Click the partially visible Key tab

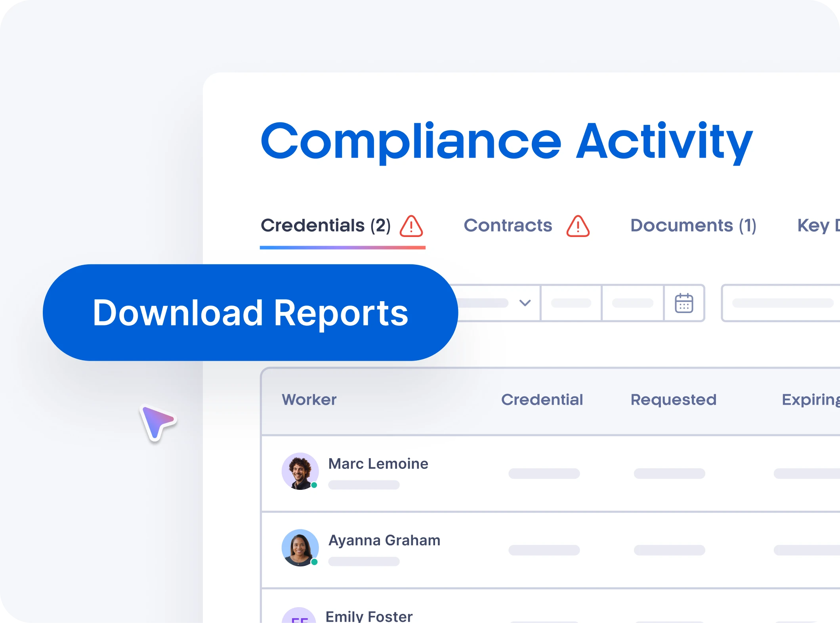point(820,226)
